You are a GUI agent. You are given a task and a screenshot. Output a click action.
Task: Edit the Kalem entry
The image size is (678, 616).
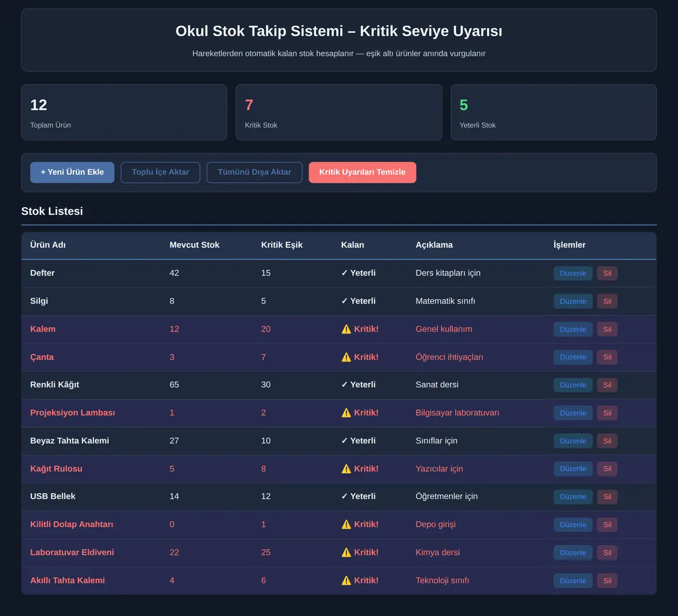(573, 329)
